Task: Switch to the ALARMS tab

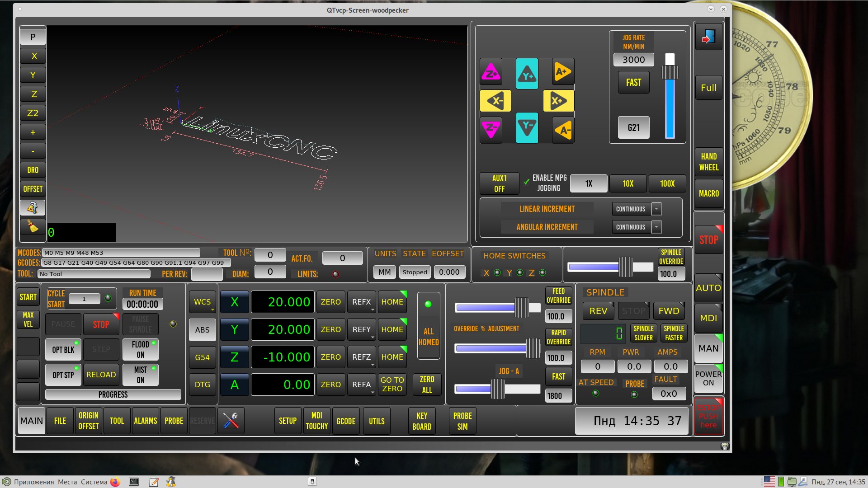Action: pos(146,421)
